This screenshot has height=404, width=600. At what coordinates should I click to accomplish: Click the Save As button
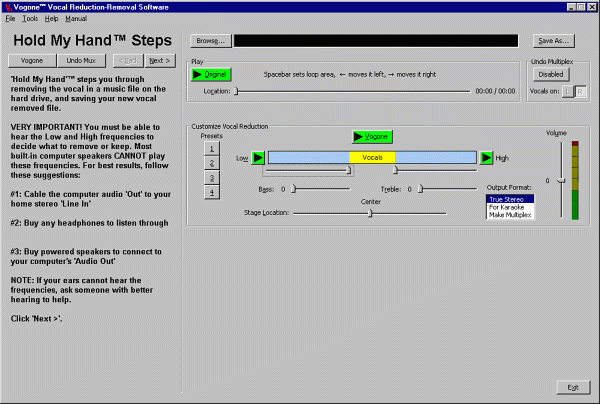tap(553, 41)
